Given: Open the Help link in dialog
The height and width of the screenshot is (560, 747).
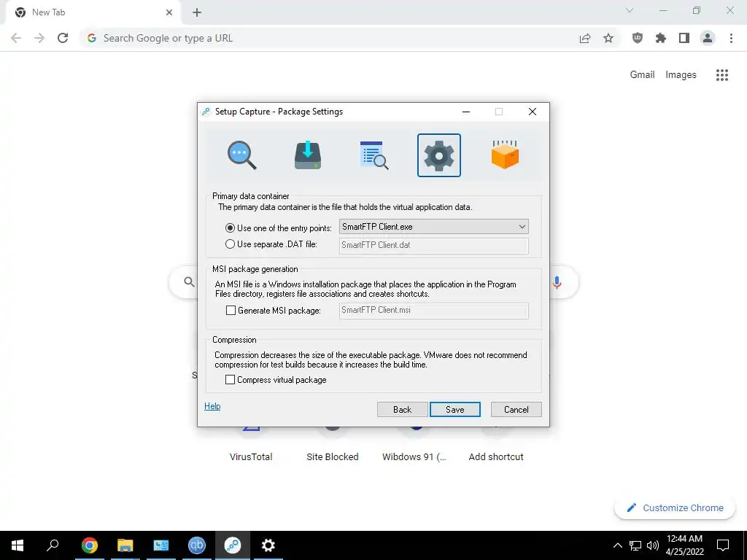Looking at the screenshot, I should click(x=212, y=406).
